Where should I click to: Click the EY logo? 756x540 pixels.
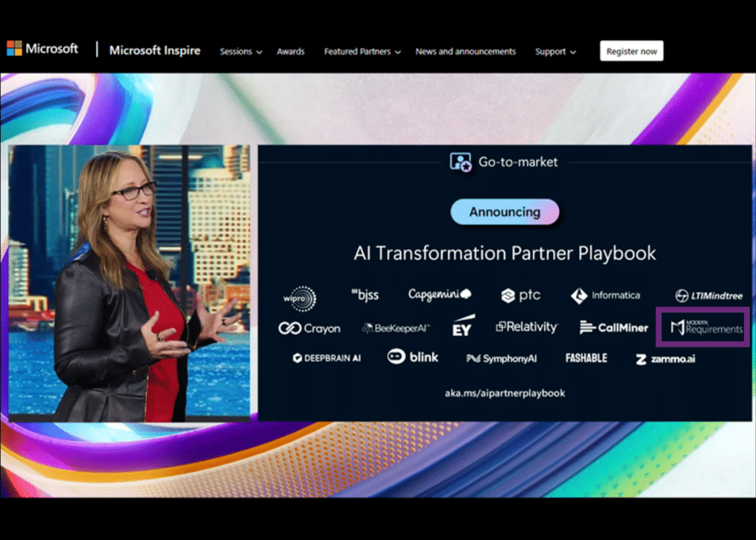pos(463,326)
